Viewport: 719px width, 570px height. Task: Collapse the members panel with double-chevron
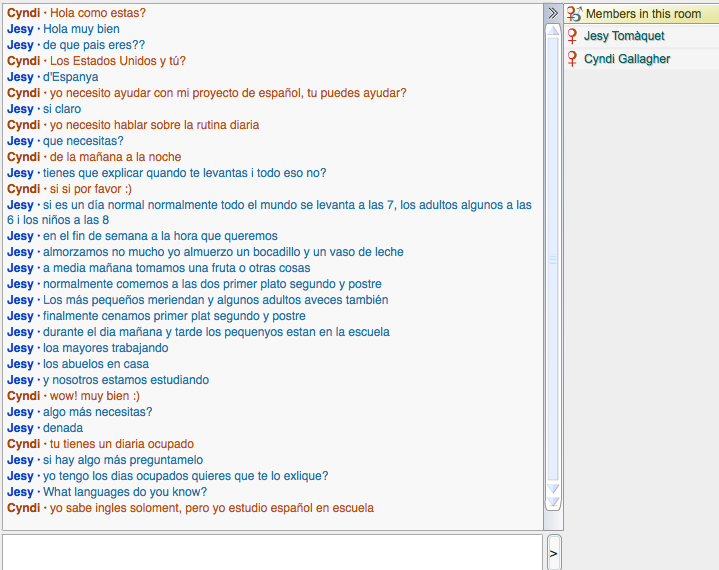[x=552, y=13]
